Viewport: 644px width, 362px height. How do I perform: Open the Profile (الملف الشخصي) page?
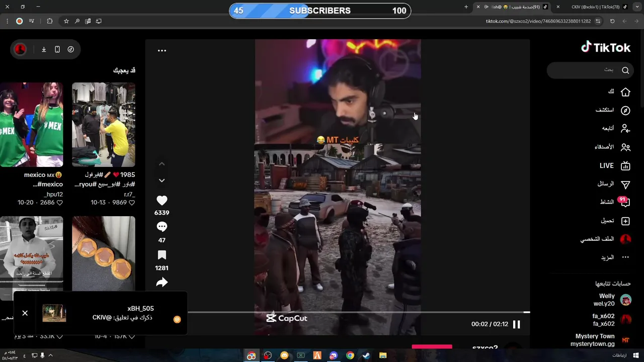(605, 239)
